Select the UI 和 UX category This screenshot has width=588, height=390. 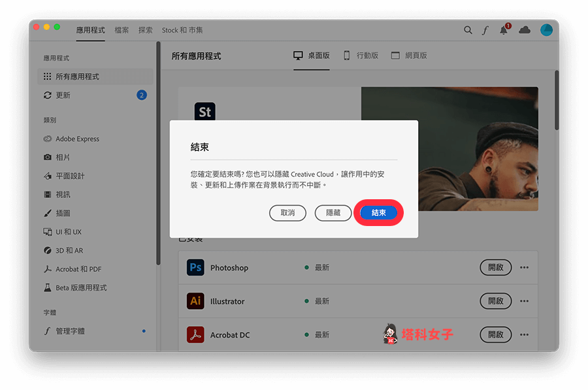click(62, 232)
